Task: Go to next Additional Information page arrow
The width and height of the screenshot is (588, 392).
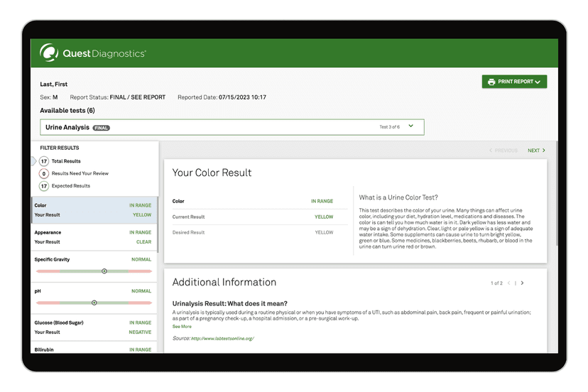Action: (x=523, y=283)
